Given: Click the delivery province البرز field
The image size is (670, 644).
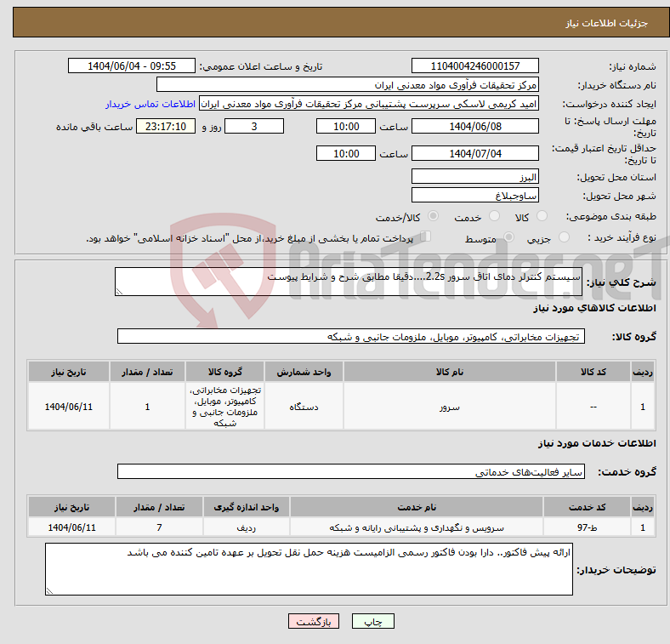Looking at the screenshot, I should tap(474, 176).
